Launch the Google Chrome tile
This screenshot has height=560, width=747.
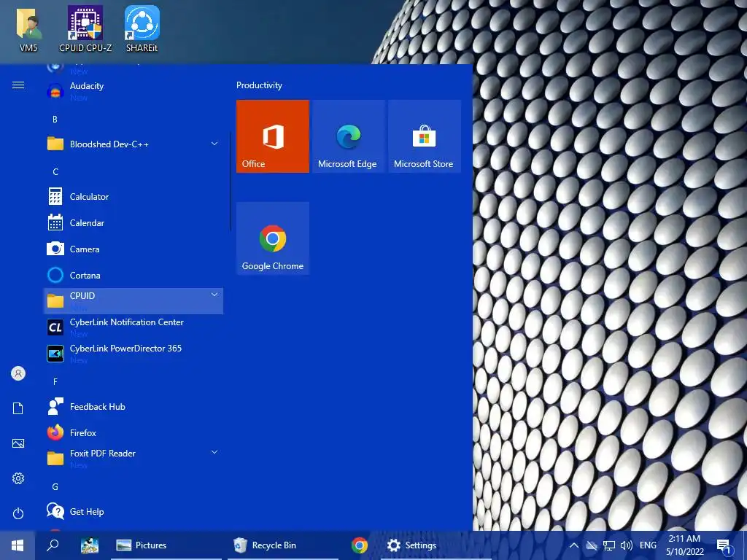(x=273, y=238)
